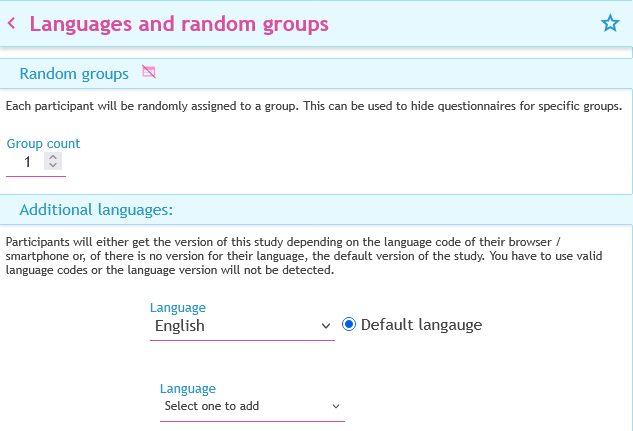Click the chevron arrow of the English dropdown
This screenshot has width=633, height=431.
[x=326, y=326]
